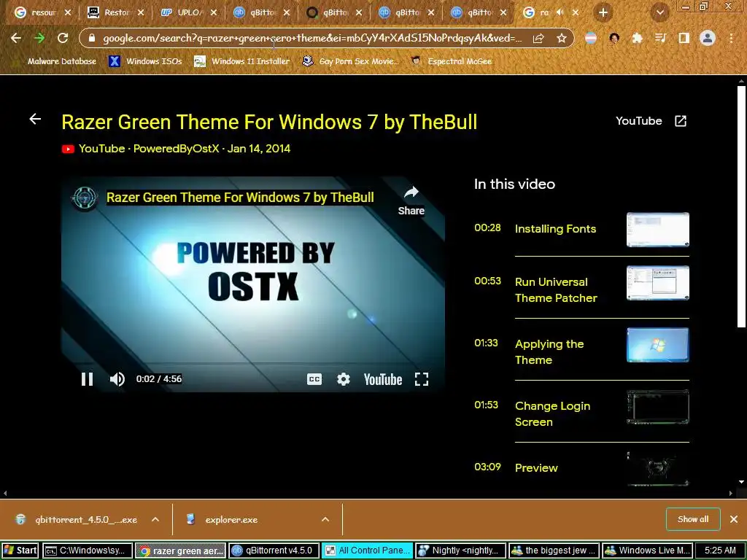Image resolution: width=747 pixels, height=560 pixels.
Task: Click Show all downloads button
Action: click(x=693, y=519)
